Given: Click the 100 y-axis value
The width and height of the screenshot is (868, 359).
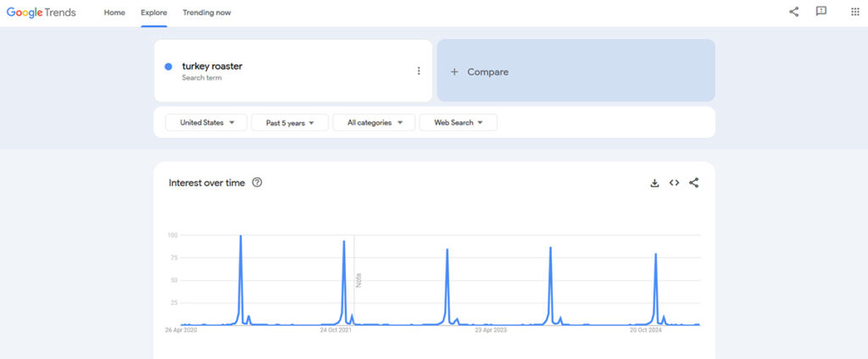Looking at the screenshot, I should pos(173,235).
